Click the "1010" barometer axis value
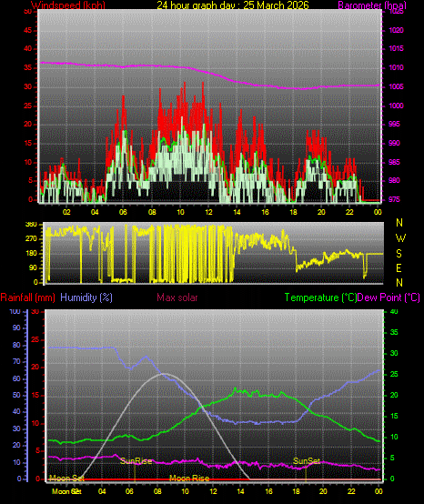 [x=396, y=68]
